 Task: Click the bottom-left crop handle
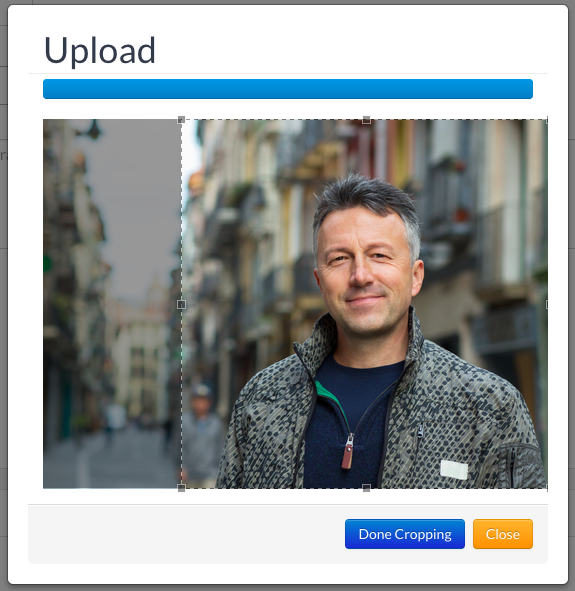[181, 488]
